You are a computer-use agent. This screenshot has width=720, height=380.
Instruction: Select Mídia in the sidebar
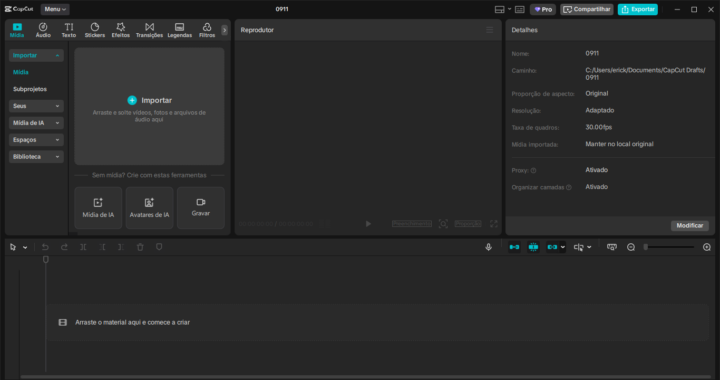point(21,72)
